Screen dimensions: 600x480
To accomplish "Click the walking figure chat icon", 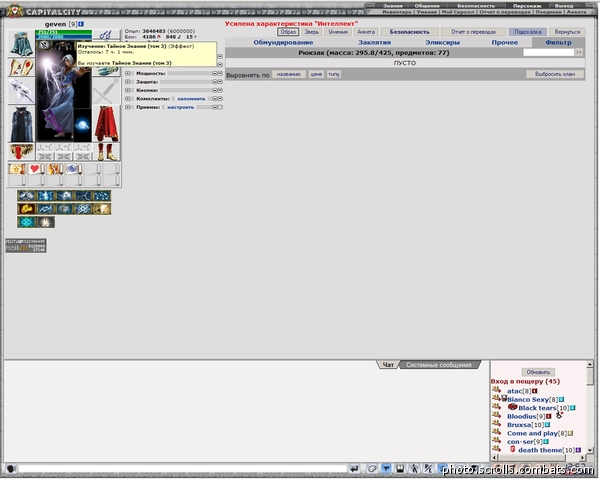I will click(414, 469).
